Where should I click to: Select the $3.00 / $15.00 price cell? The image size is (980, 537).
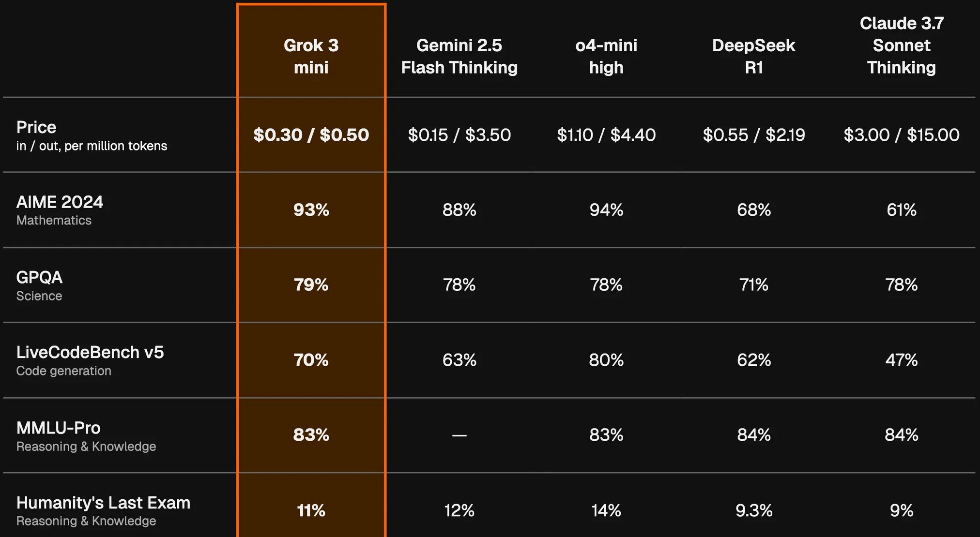(x=901, y=135)
